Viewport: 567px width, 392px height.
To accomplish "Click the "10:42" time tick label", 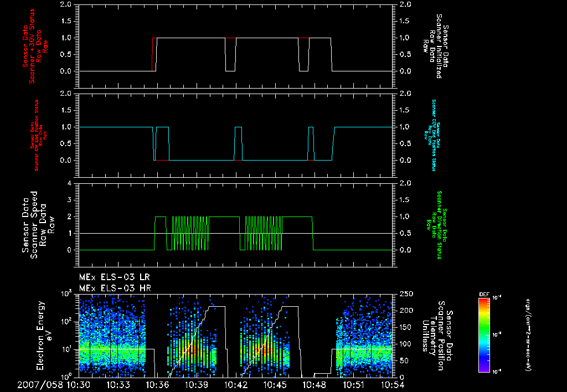I will pyautogui.click(x=236, y=385).
